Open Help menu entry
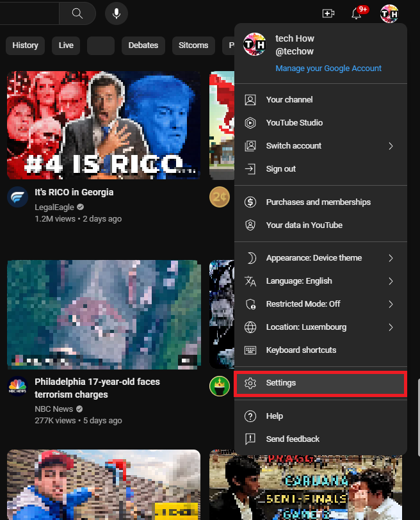 (321, 416)
